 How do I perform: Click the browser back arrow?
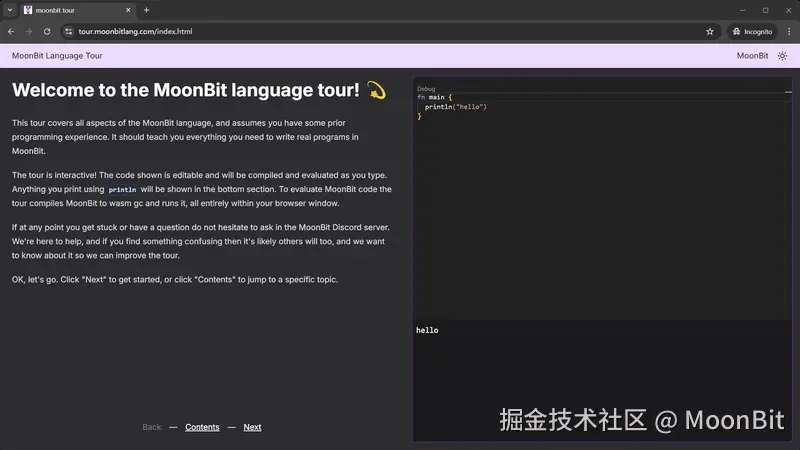(x=11, y=31)
